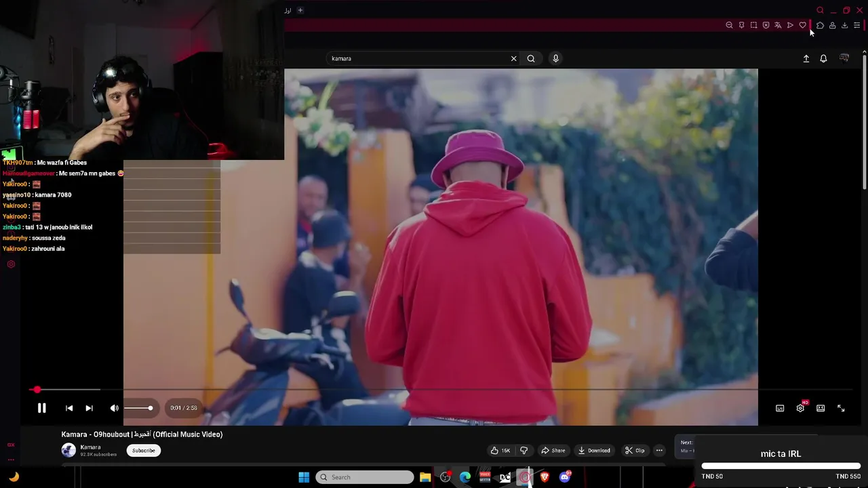868x488 pixels.
Task: Open the ad-blocker shield icon
Action: (766, 25)
